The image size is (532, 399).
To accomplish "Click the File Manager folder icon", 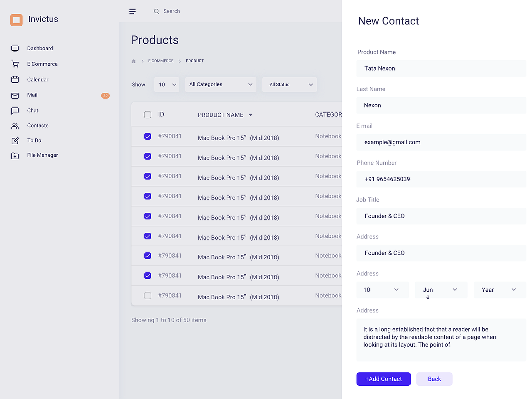I will coord(15,156).
